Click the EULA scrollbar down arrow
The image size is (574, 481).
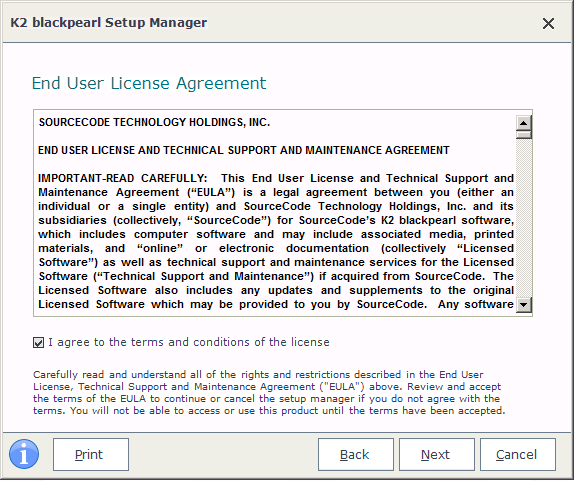523,305
